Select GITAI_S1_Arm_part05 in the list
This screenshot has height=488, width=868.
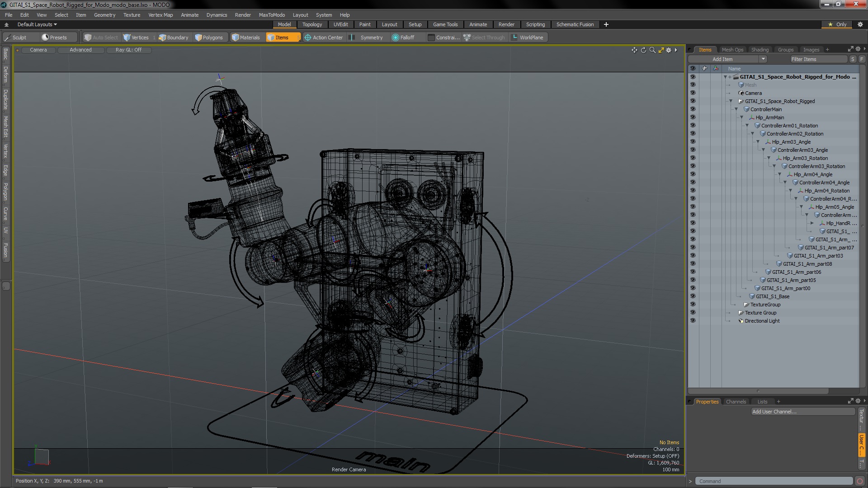[x=791, y=280]
